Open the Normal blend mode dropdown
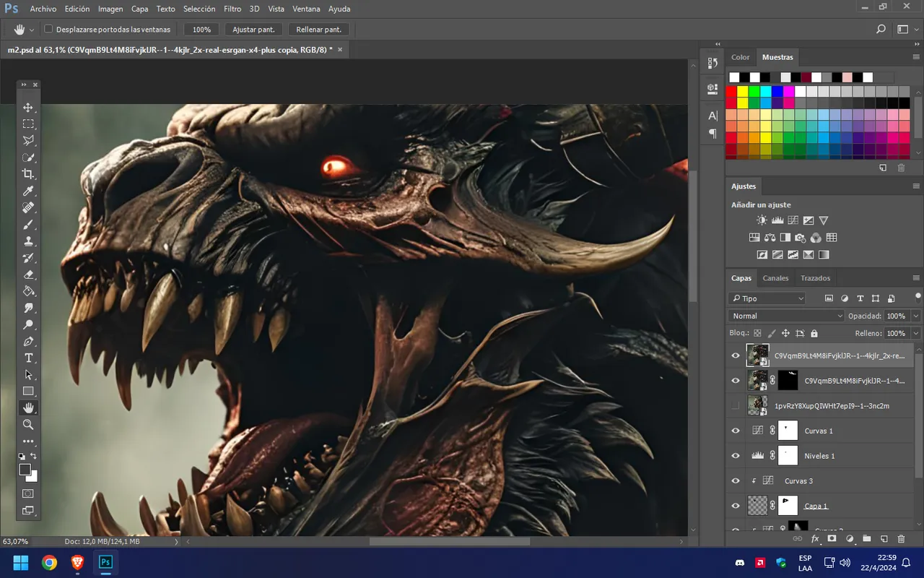924x578 pixels. pos(786,316)
